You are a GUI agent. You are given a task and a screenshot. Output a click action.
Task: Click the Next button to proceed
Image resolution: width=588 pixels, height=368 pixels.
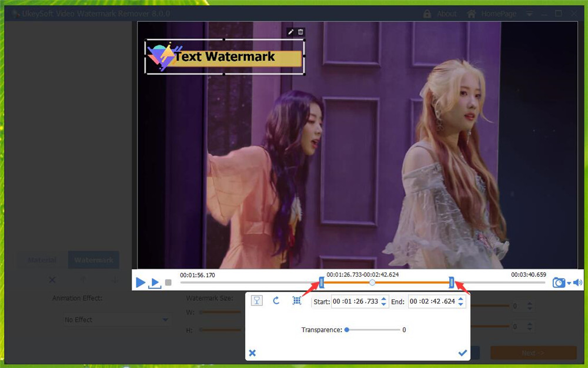tap(533, 352)
